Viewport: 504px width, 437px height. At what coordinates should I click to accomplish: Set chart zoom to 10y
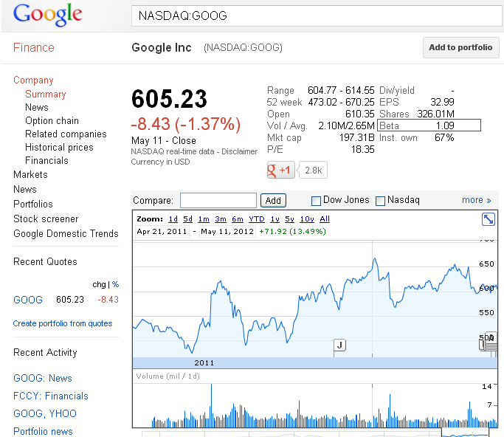[x=307, y=219]
